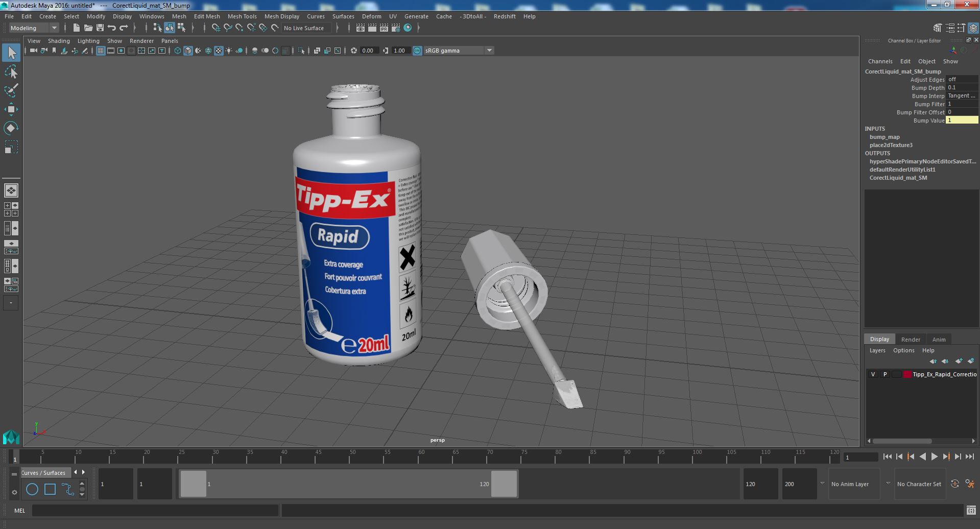Click the MEL command line input

point(155,510)
